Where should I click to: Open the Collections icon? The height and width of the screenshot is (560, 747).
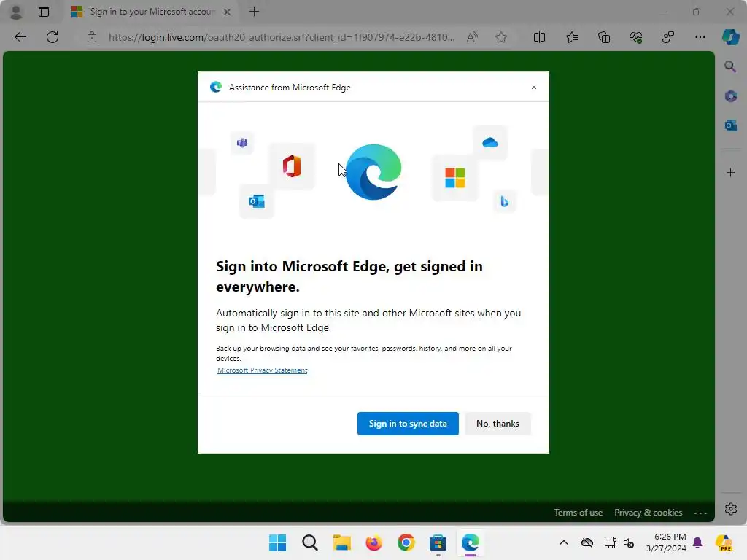603,37
